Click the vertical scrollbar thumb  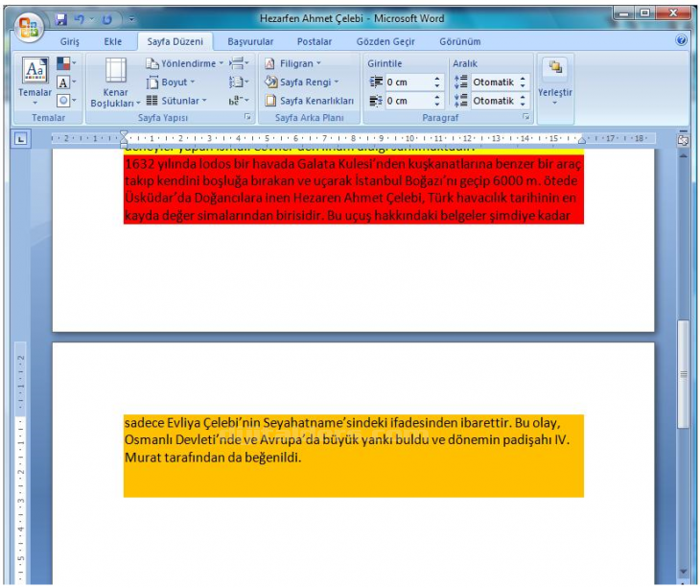683,374
